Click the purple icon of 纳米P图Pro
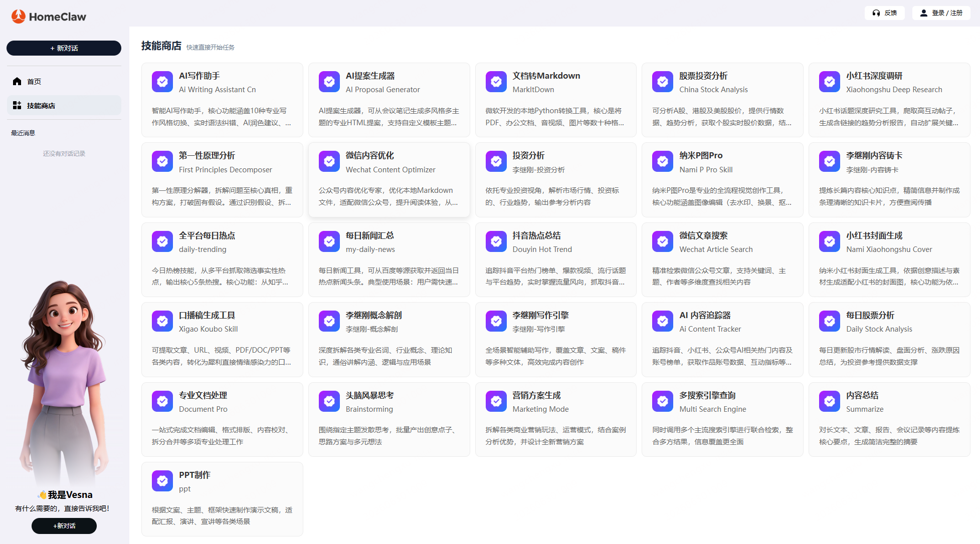This screenshot has width=980, height=544. [x=663, y=161]
